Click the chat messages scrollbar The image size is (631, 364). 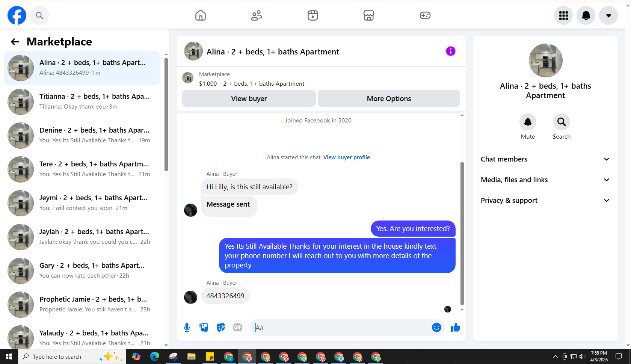pos(462,233)
